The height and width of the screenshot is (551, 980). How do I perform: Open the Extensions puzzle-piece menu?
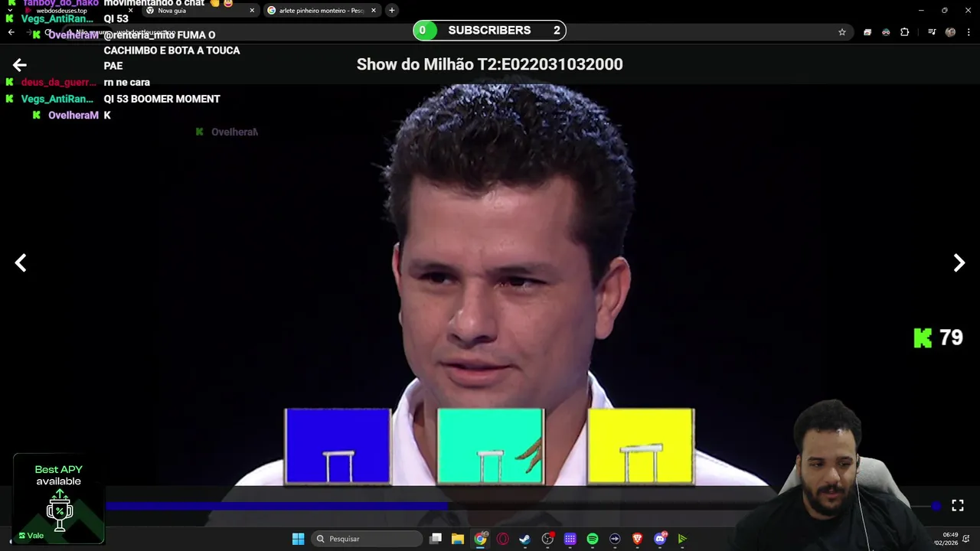904,32
